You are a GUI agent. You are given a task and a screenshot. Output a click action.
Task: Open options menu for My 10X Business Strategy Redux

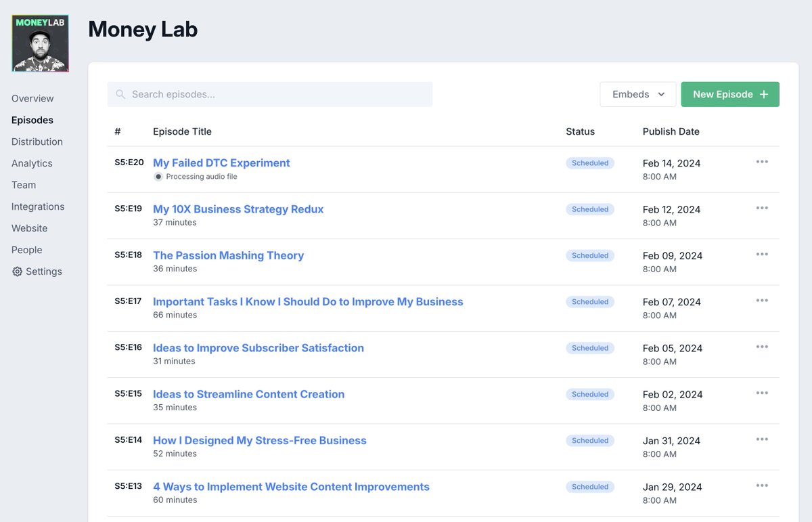(x=762, y=208)
